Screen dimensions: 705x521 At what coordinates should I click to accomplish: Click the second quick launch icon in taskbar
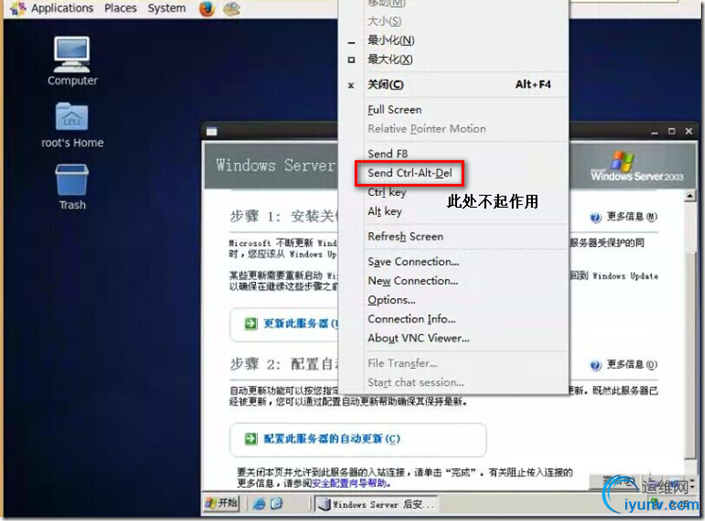click(276, 503)
